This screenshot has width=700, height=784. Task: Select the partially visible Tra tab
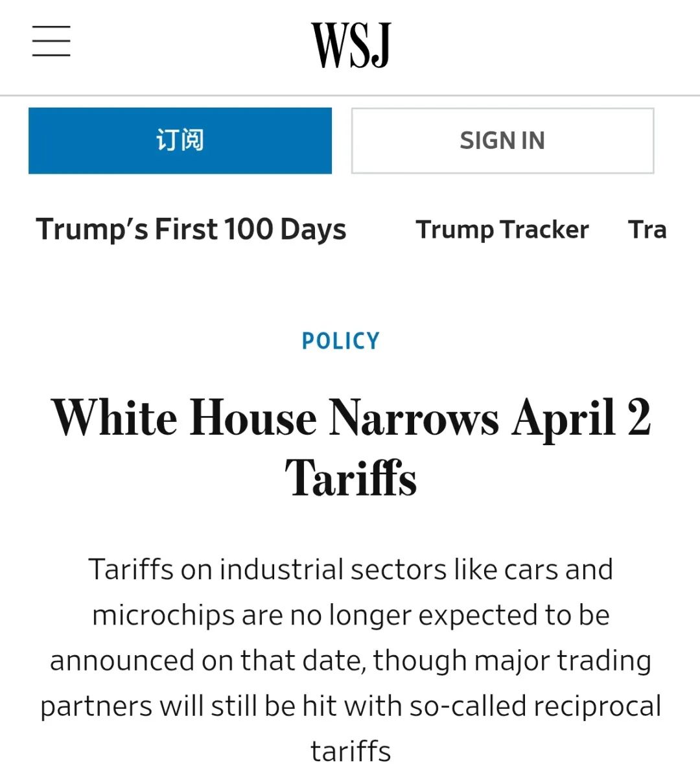click(647, 229)
